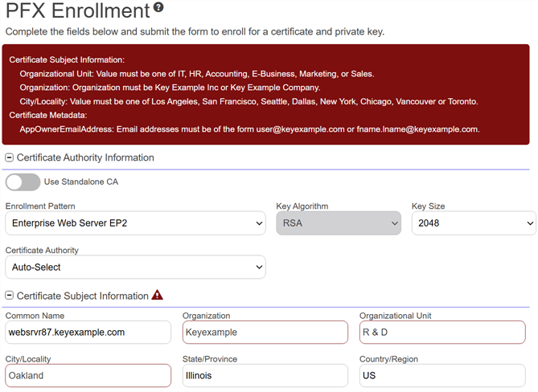Click the Common Name input field
538x392 pixels.
tap(88, 332)
